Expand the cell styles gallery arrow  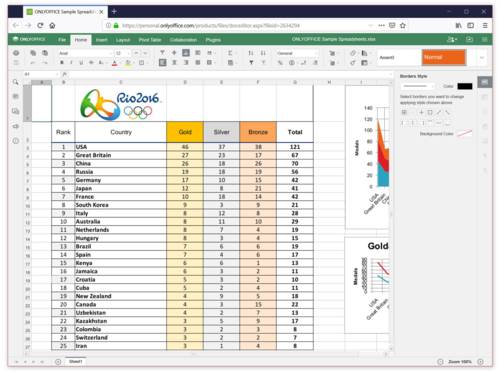[482, 58]
